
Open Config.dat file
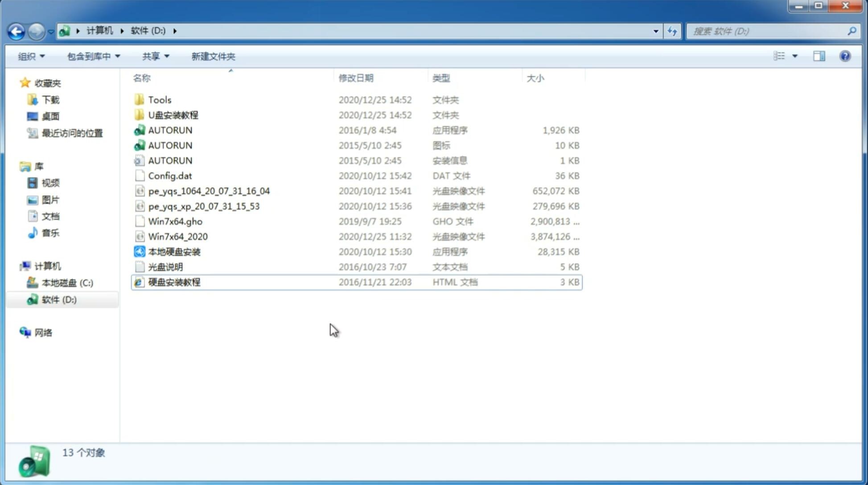tap(169, 175)
